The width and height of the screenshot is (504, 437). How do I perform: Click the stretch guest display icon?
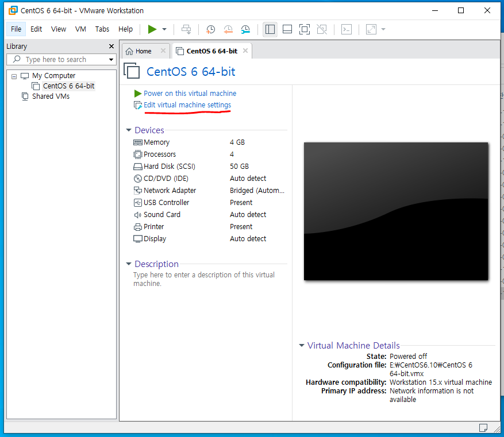371,29
